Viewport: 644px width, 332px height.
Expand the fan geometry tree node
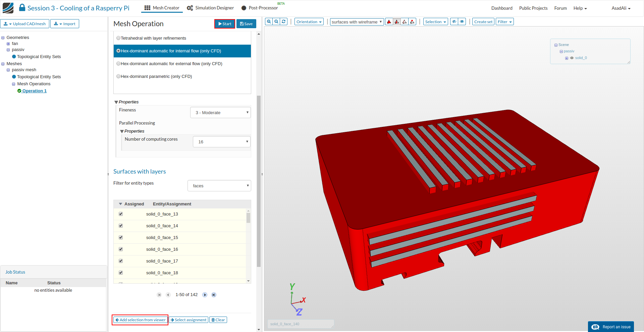pos(8,44)
